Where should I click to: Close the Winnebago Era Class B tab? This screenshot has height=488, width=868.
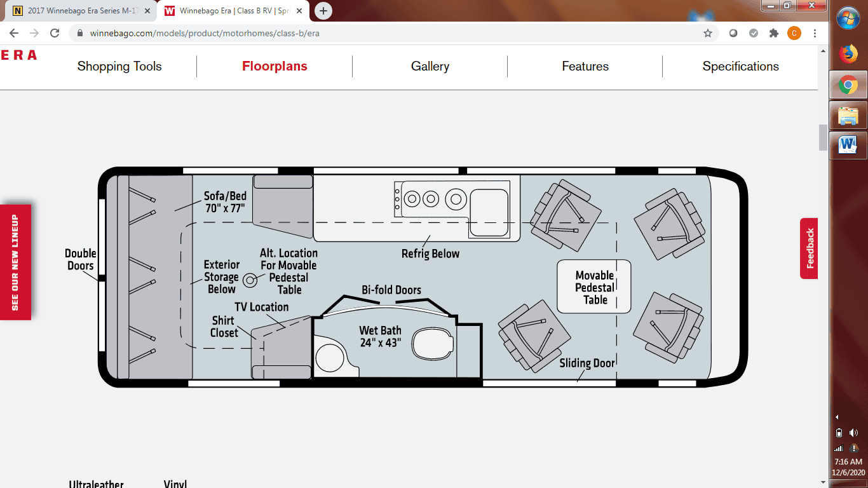pos(299,11)
